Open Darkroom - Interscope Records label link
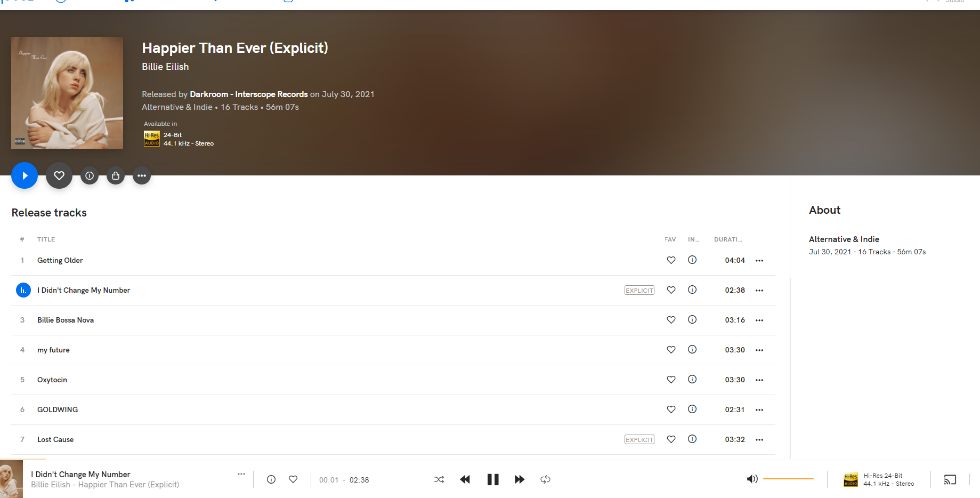The height and width of the screenshot is (498, 980). click(x=249, y=94)
